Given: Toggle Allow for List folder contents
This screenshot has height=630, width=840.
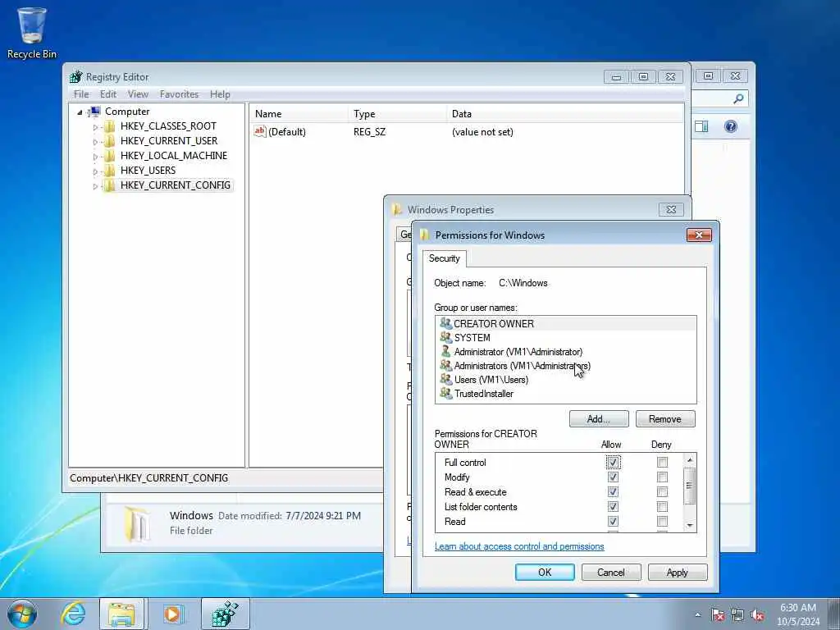Looking at the screenshot, I should click(x=614, y=506).
